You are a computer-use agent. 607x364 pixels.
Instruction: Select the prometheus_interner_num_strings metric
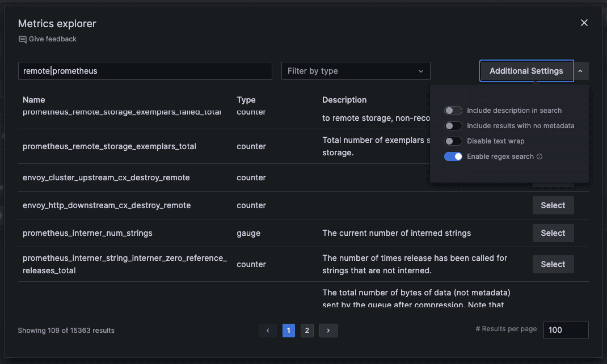553,232
